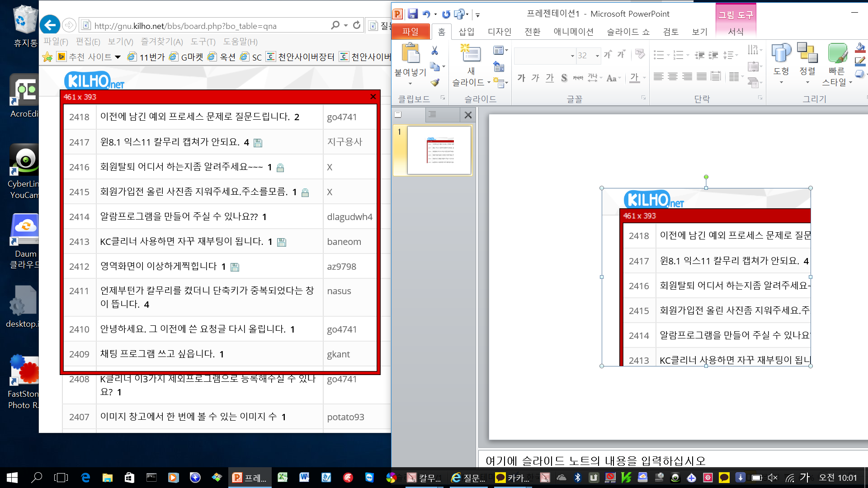
Task: Open the 도구(T) menu in browser
Action: click(x=203, y=42)
